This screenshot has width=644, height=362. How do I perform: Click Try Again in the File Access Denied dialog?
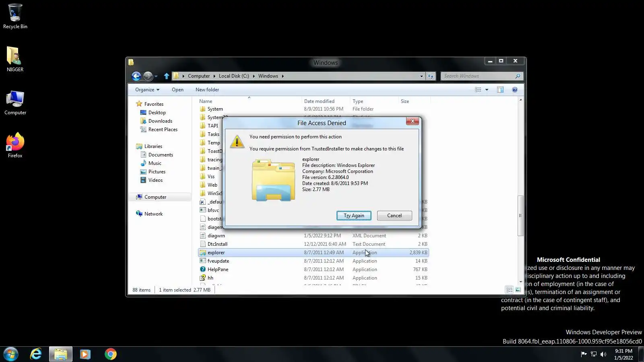click(x=354, y=216)
